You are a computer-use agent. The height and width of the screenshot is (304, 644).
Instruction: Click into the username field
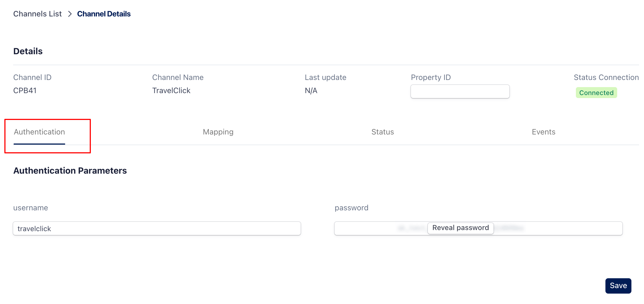point(157,229)
